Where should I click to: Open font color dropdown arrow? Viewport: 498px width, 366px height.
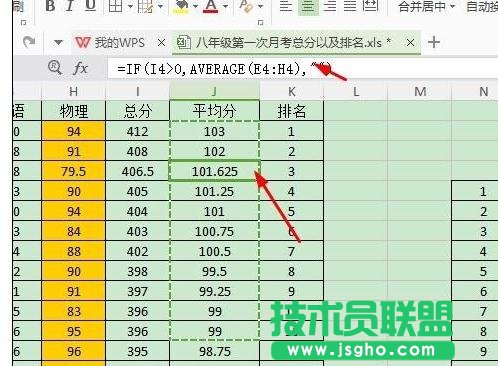click(x=226, y=6)
